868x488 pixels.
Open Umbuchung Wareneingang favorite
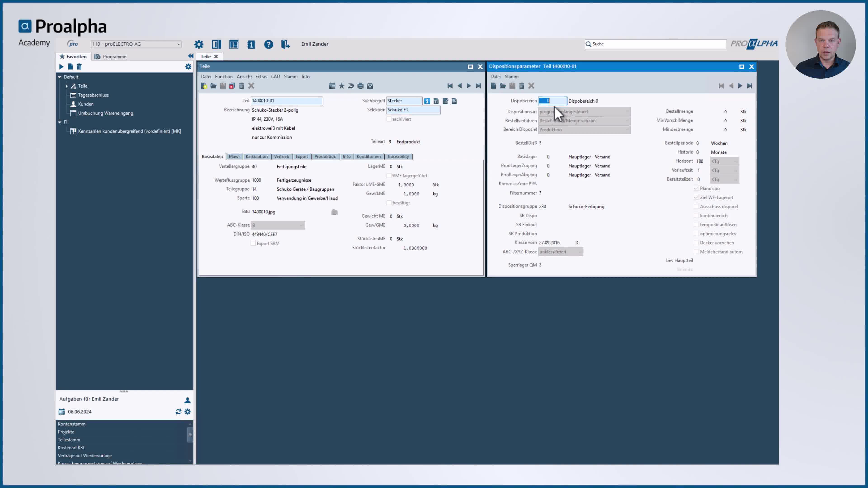(x=106, y=113)
